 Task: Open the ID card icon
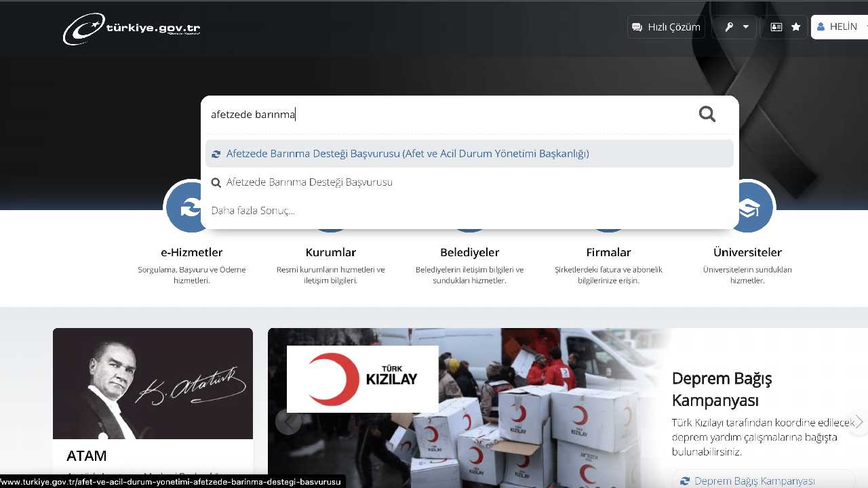pyautogui.click(x=776, y=27)
